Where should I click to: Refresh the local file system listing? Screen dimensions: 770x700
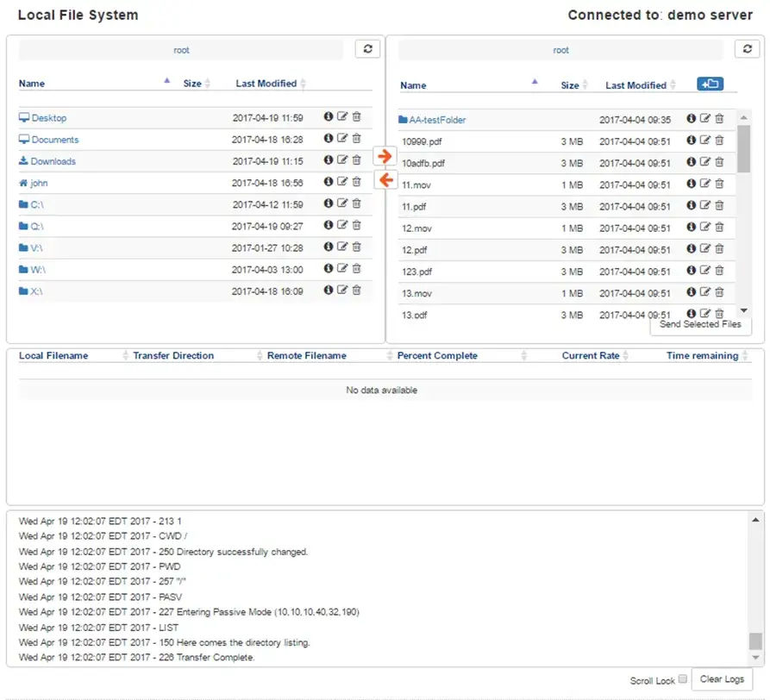click(x=367, y=49)
